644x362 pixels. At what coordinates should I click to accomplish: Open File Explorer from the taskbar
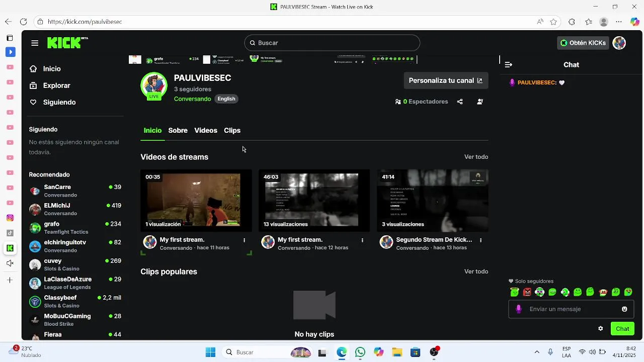point(397,352)
